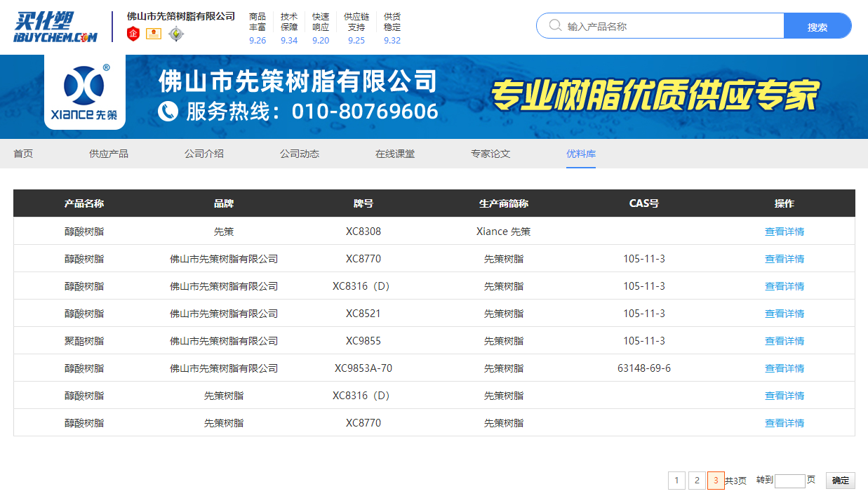Select the 优料库 tab
868x496 pixels.
click(581, 154)
